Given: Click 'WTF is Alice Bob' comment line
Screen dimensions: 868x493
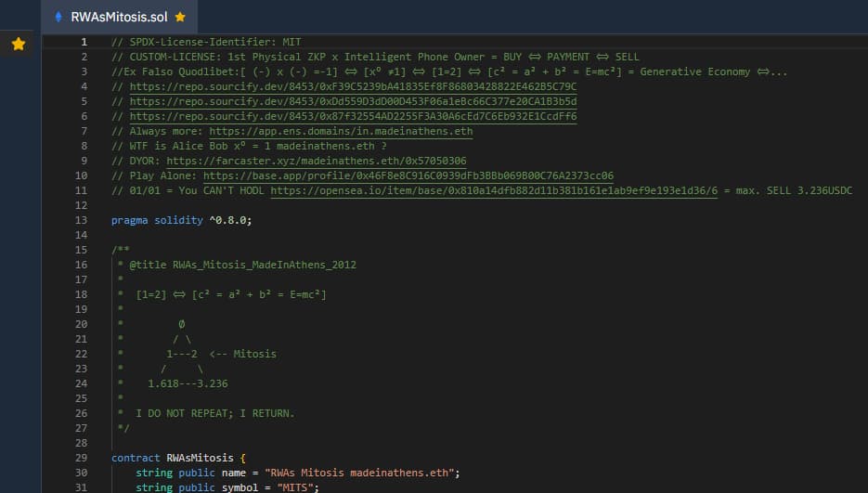Looking at the screenshot, I should coord(249,147).
